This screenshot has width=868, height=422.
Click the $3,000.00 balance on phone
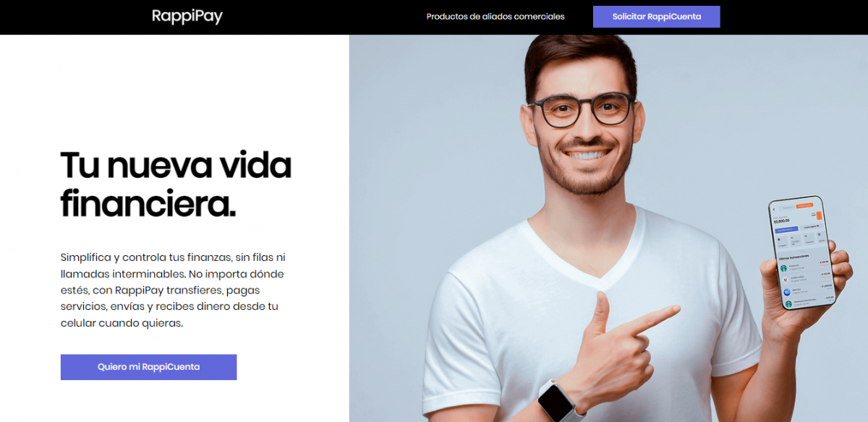coord(781,220)
